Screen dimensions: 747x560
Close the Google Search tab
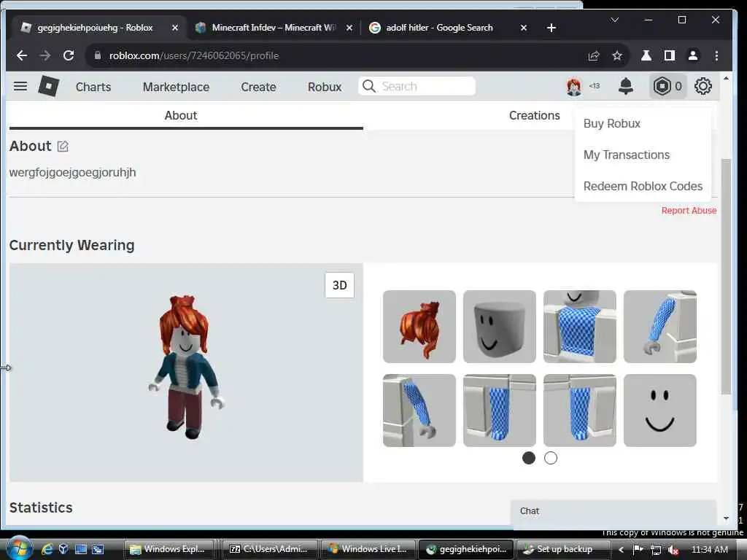524,28
